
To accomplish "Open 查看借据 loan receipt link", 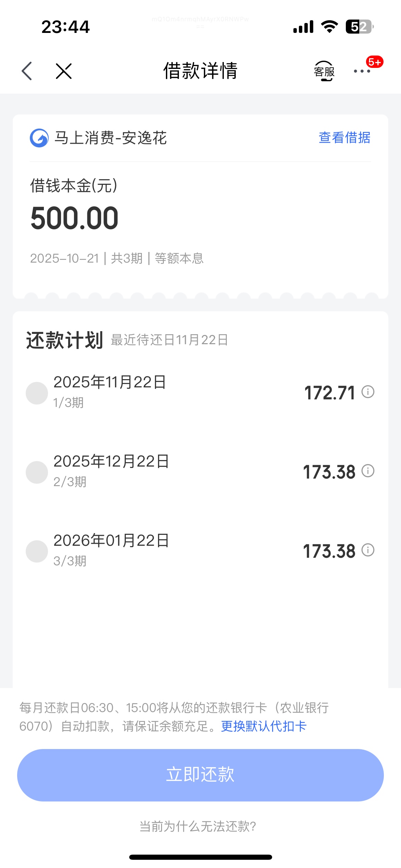I will pos(344,138).
